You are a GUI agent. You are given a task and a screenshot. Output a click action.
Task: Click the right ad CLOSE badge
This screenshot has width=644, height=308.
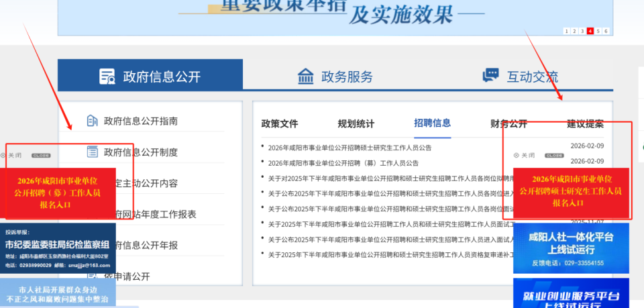click(x=554, y=156)
